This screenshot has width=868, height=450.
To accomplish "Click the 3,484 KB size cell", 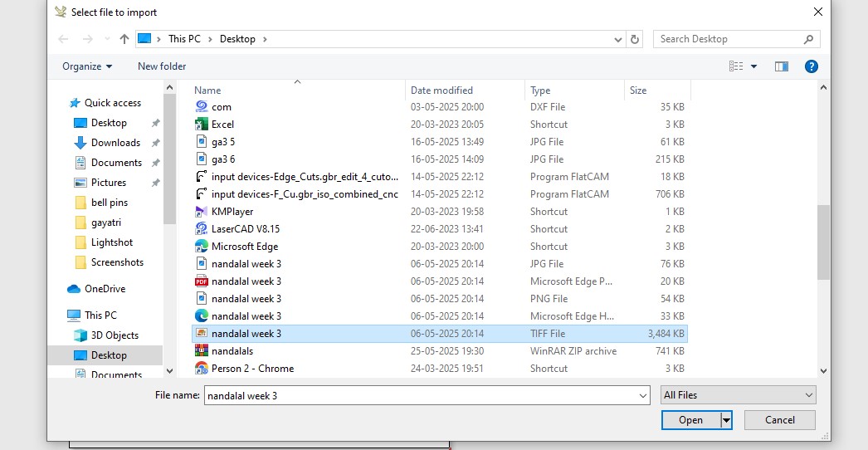I will [666, 334].
